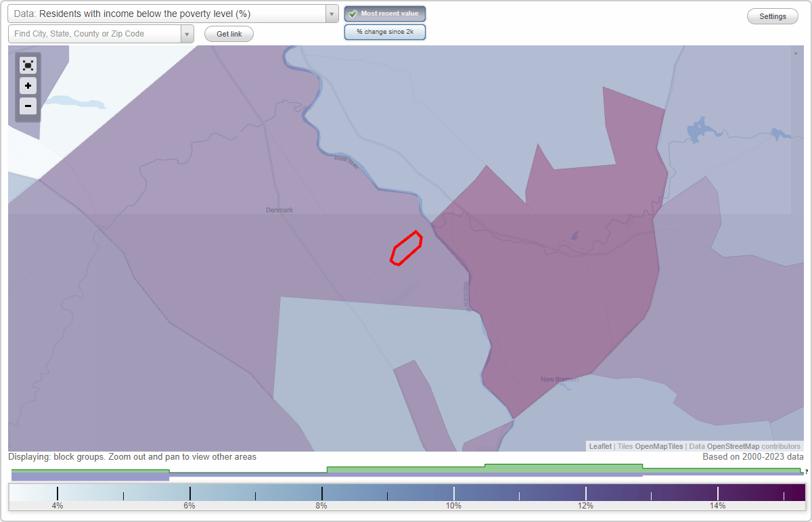Follow the Leaflet attribution link
The height and width of the screenshot is (522, 812).
point(600,446)
